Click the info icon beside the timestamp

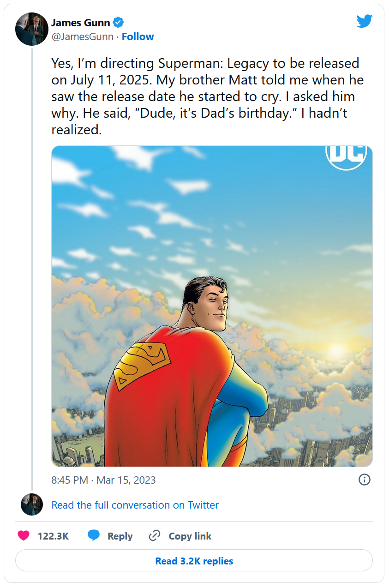coord(365,480)
